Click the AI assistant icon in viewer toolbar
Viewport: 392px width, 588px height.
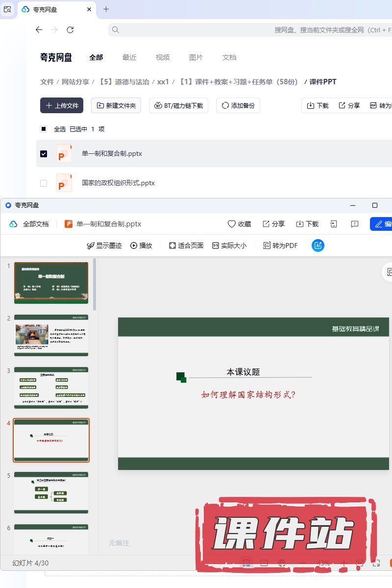click(318, 245)
